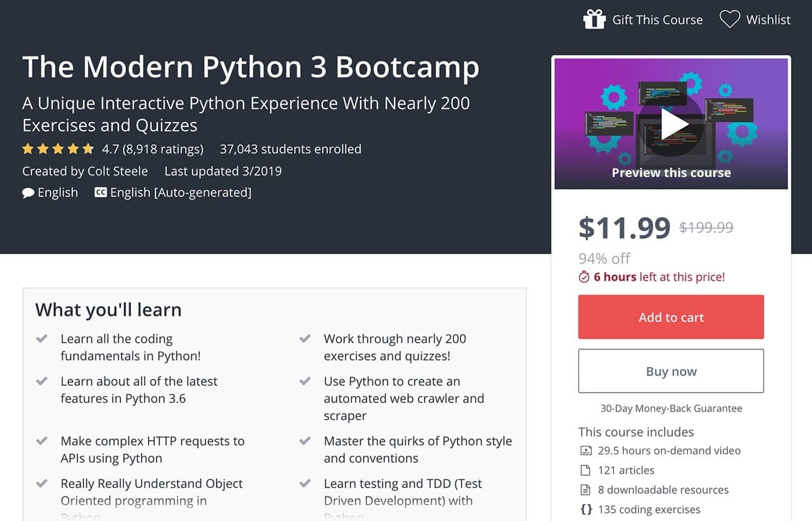This screenshot has height=521, width=812.
Task: Click '29.5 hours on-demand video' text
Action: [669, 451]
